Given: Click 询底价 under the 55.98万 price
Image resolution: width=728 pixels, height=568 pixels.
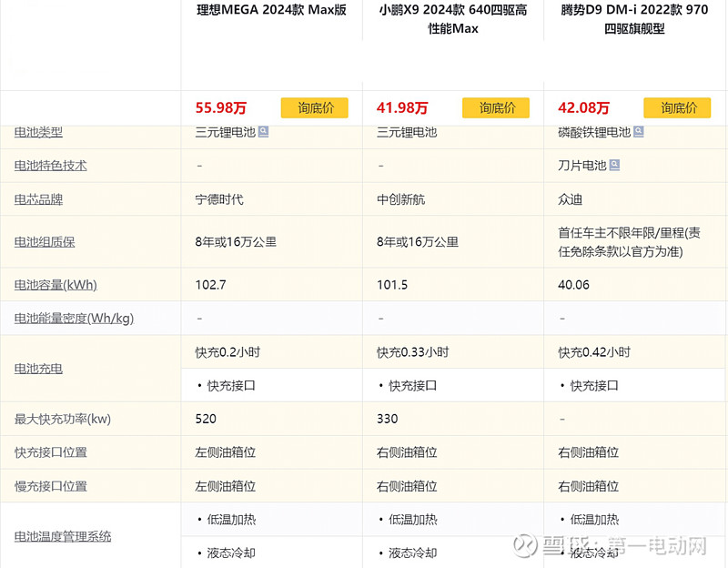Looking at the screenshot, I should [314, 107].
